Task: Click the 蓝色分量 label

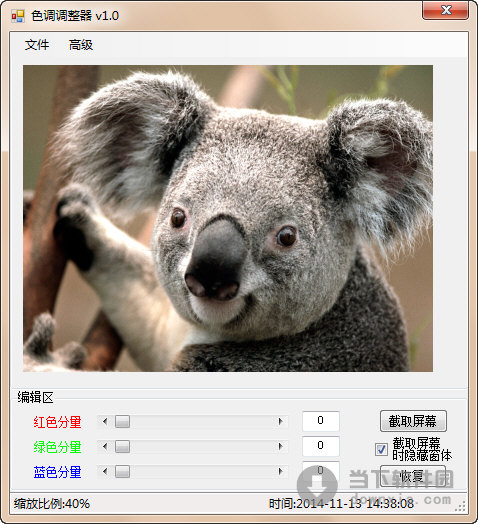Action: point(57,472)
